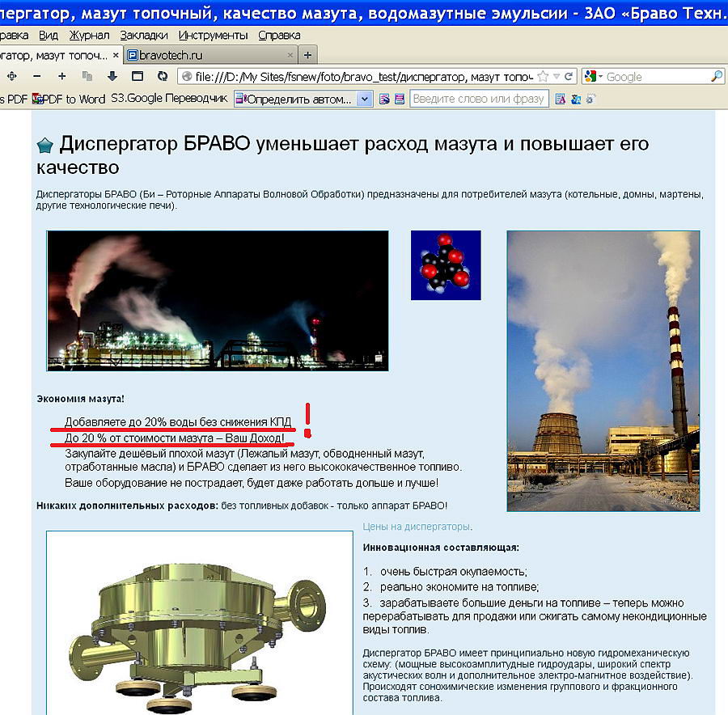Reload page using address bar refresh arrow
The width and height of the screenshot is (728, 715).
click(x=569, y=77)
